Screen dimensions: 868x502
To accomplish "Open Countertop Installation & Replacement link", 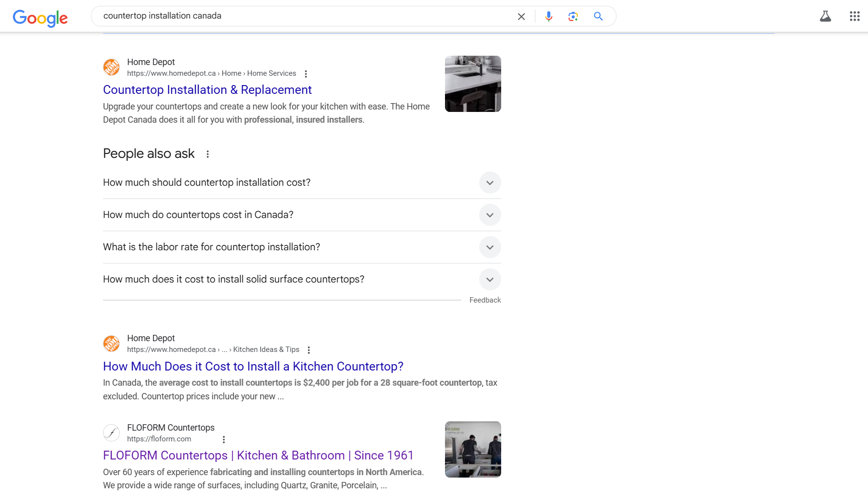I will (x=207, y=90).
